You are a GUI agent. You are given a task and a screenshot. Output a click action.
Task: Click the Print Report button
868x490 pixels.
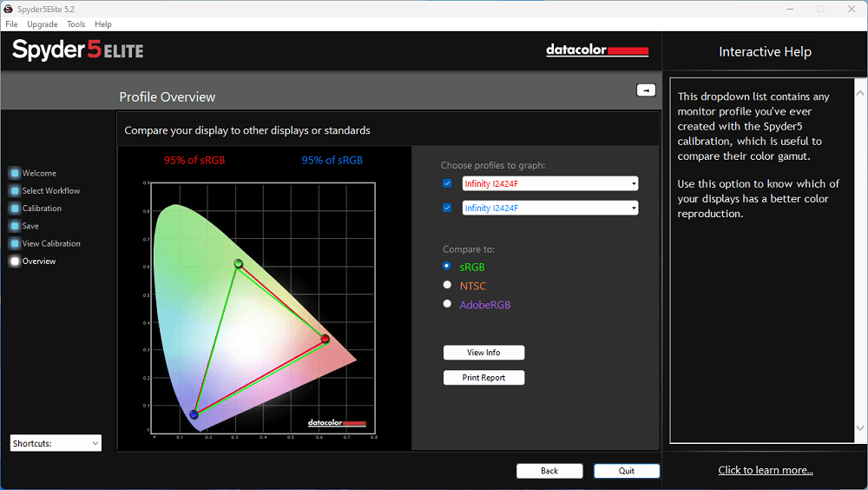coord(483,378)
